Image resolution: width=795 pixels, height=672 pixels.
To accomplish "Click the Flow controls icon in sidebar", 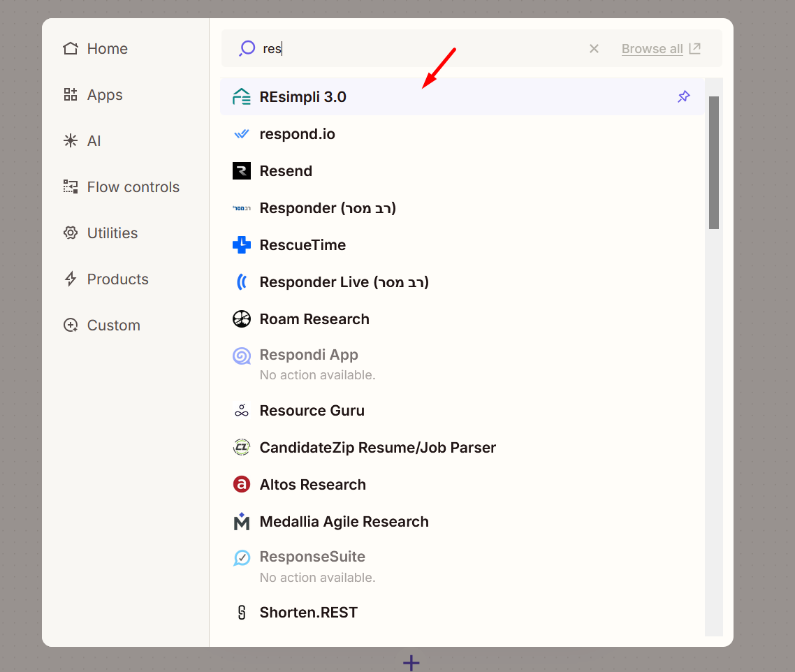I will (x=71, y=187).
